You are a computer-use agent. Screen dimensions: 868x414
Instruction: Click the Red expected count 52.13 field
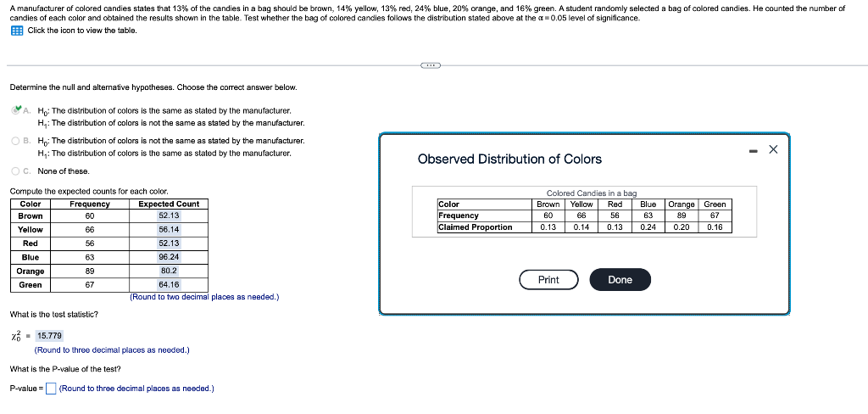(x=169, y=243)
